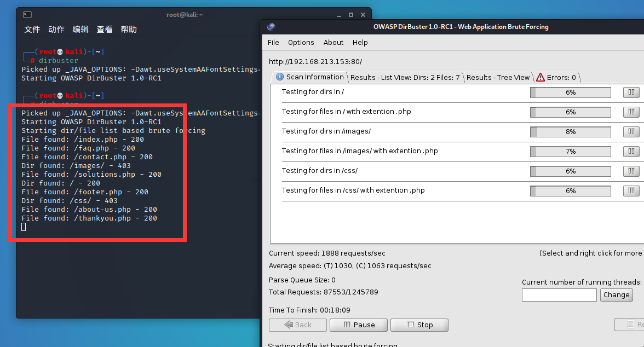Click progress bar for 'files in / with extention .php'
This screenshot has height=347, width=644.
click(x=571, y=112)
